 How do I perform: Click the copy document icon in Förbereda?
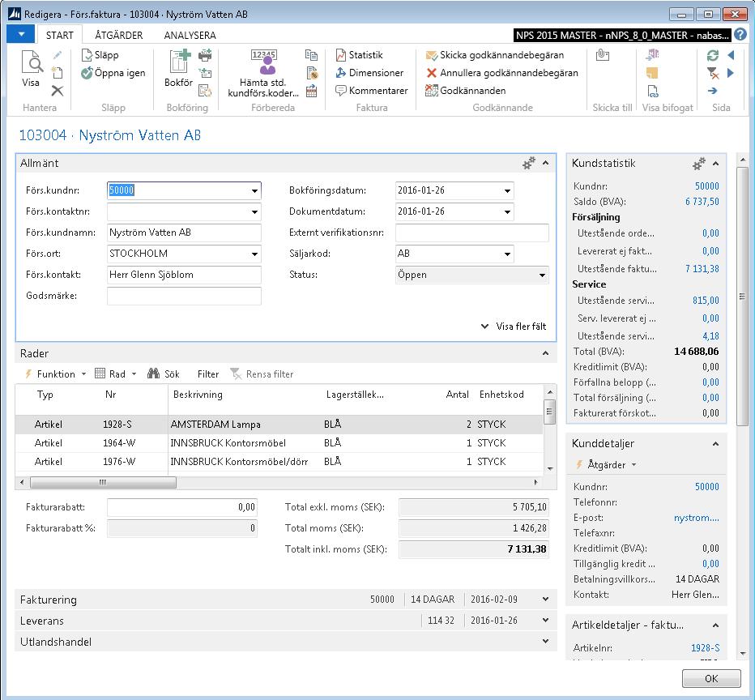(x=312, y=55)
